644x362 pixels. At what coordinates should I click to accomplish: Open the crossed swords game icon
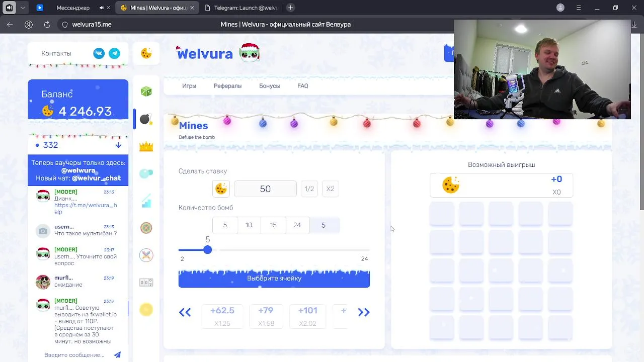(x=146, y=255)
